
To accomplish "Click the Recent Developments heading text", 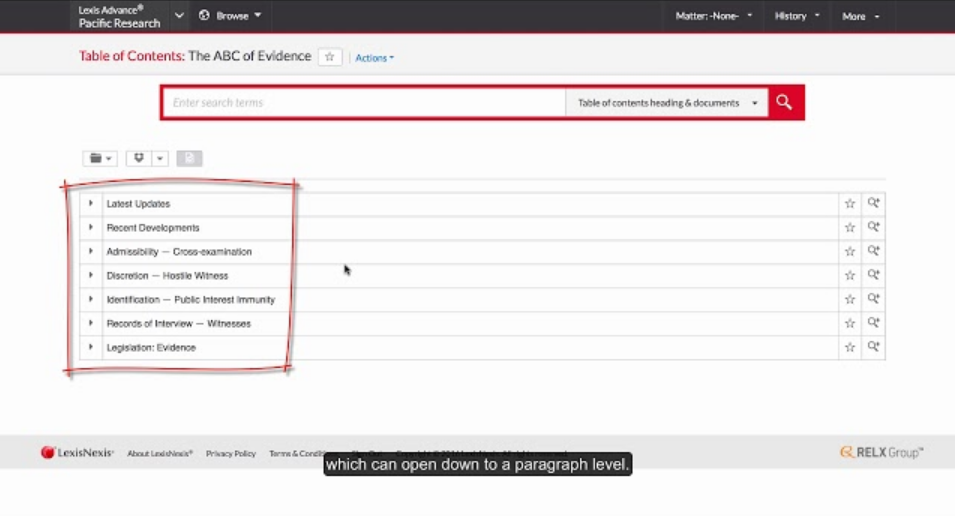I will pos(153,227).
